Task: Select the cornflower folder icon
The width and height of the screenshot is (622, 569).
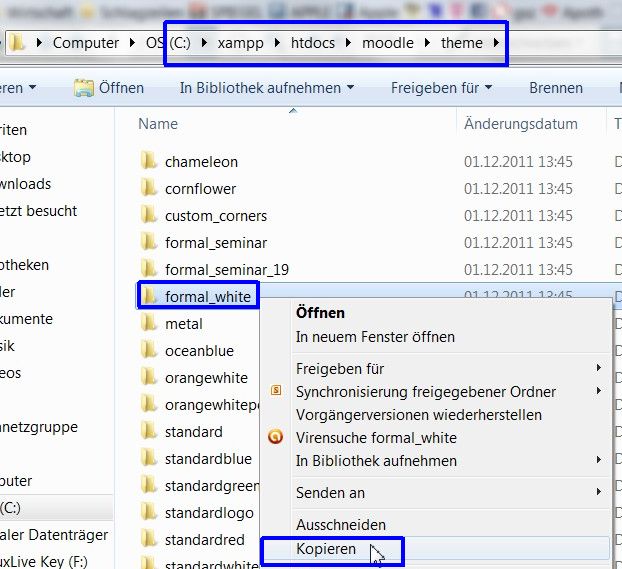Action: pyautogui.click(x=149, y=188)
